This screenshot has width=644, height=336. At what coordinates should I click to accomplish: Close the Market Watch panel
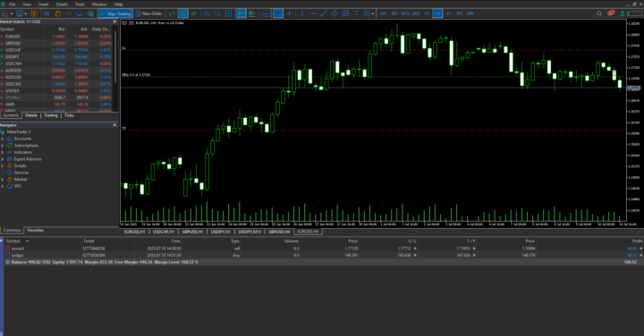click(114, 21)
